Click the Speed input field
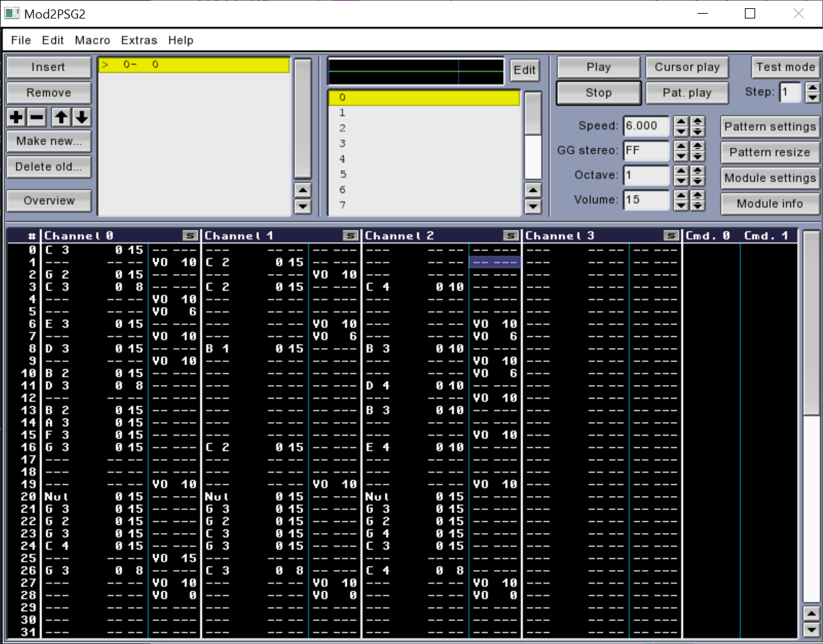Screen dimensions: 823x644 (x=646, y=126)
